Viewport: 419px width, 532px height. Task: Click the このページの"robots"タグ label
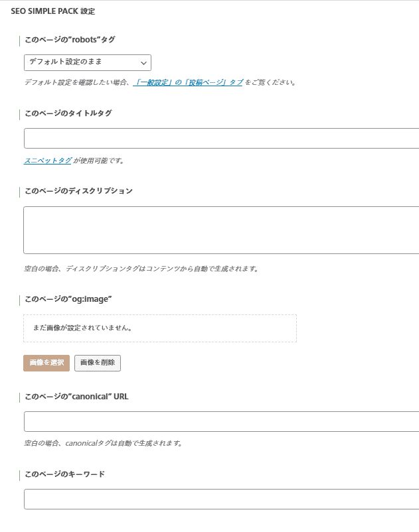click(70, 40)
